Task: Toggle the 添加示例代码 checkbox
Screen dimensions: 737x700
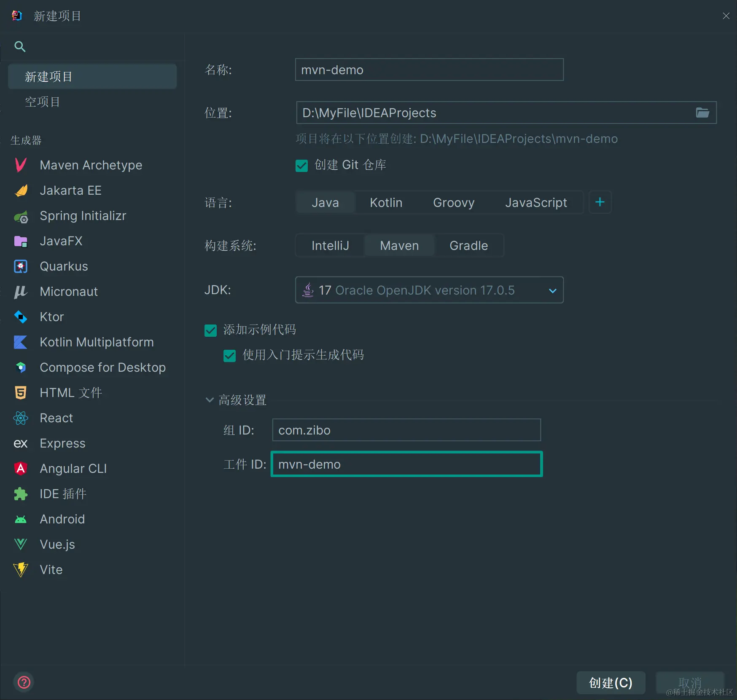Action: coord(210,330)
